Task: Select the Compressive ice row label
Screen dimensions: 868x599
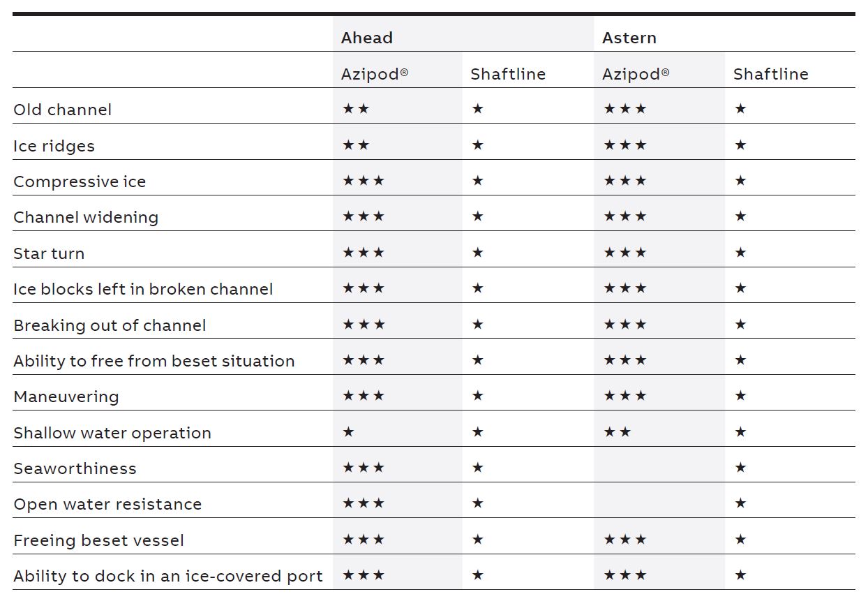Action: (x=80, y=182)
